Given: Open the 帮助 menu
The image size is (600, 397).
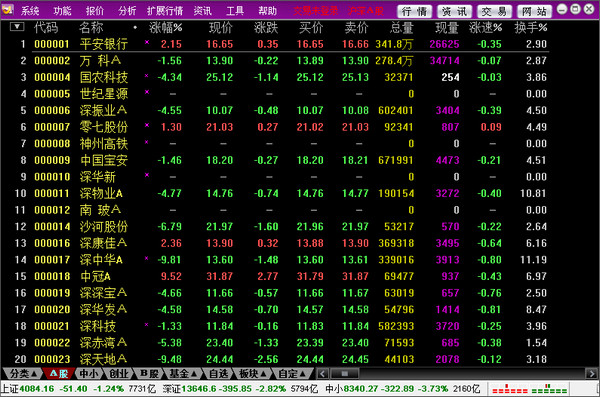Looking at the screenshot, I should click(267, 11).
